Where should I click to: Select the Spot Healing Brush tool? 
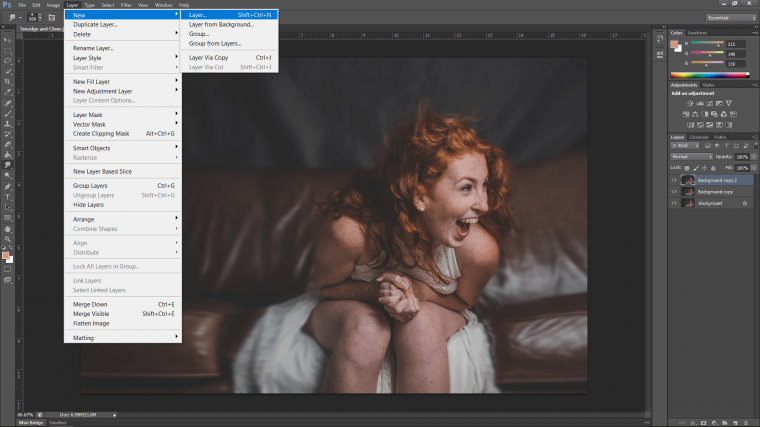tap(7, 103)
